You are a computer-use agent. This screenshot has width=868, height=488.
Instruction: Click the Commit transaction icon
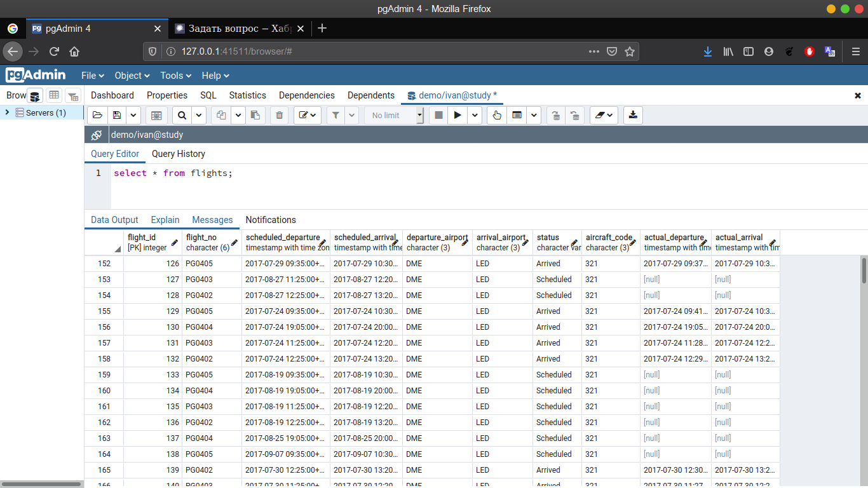coord(556,115)
